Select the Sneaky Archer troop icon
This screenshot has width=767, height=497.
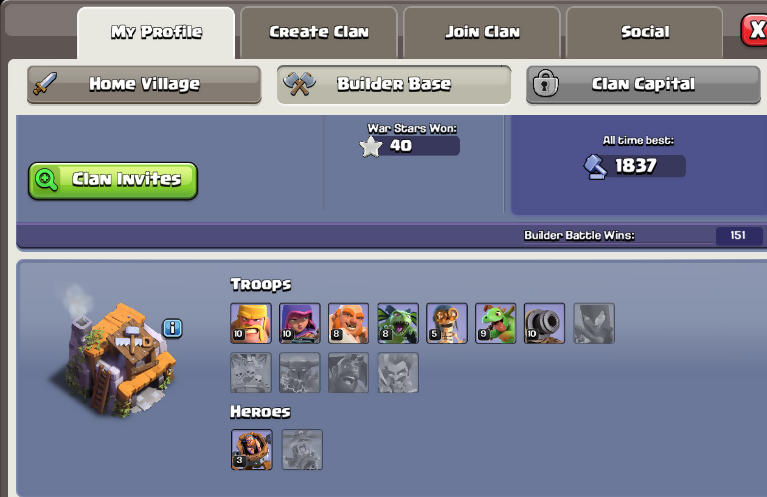[x=300, y=323]
